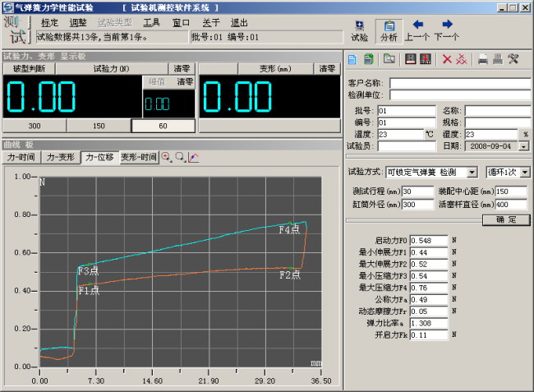Click 清零 beside the 峰值 label
The height and width of the screenshot is (392, 534).
(185, 81)
